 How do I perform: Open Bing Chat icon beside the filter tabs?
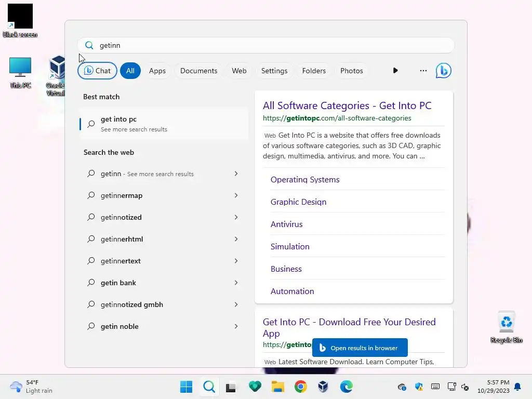click(x=443, y=71)
